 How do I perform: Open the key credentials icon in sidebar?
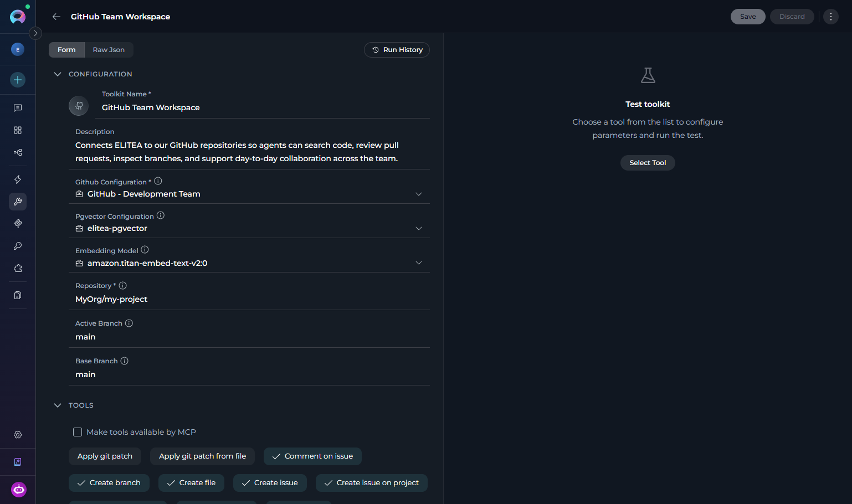coord(18,246)
